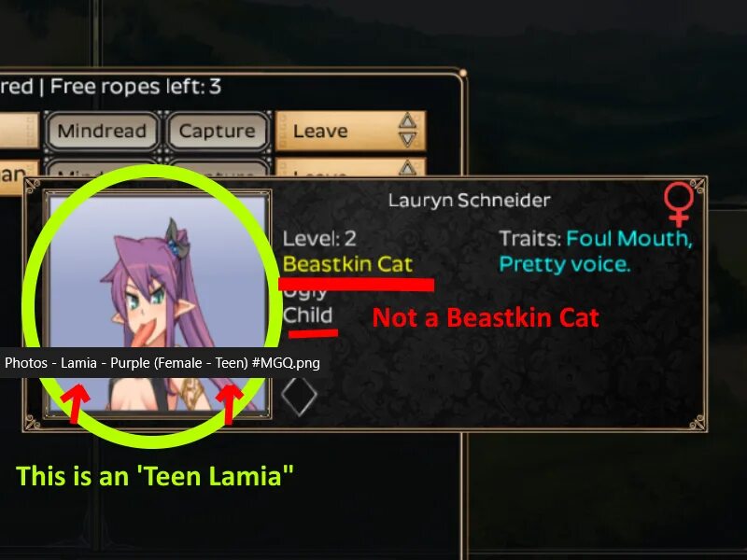Screen dimensions: 747x560
Task: Click the yellow Beastkin Cat race label
Action: (x=347, y=264)
